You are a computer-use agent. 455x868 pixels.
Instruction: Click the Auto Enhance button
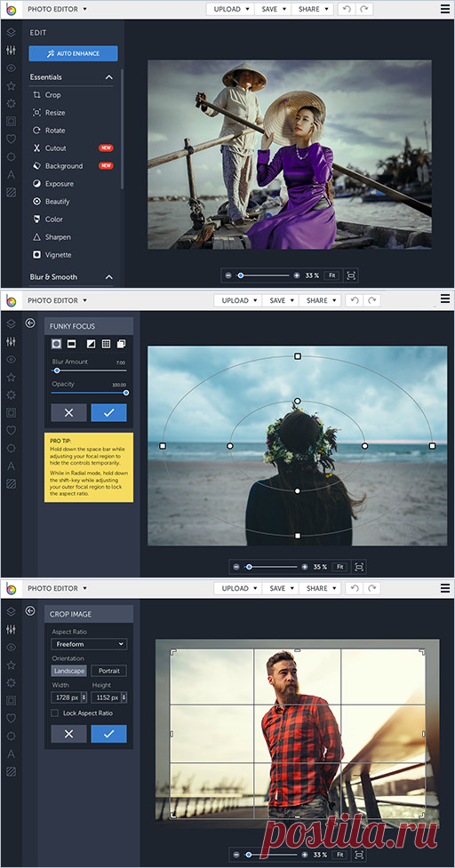(73, 53)
